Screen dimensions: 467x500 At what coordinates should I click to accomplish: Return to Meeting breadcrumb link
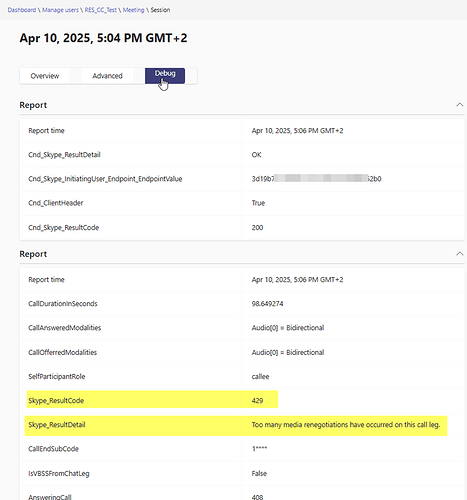click(133, 10)
